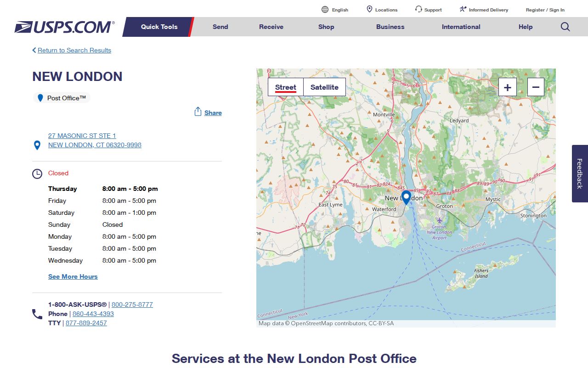This screenshot has width=588, height=368.
Task: Expand See More Hours
Action: (x=73, y=276)
